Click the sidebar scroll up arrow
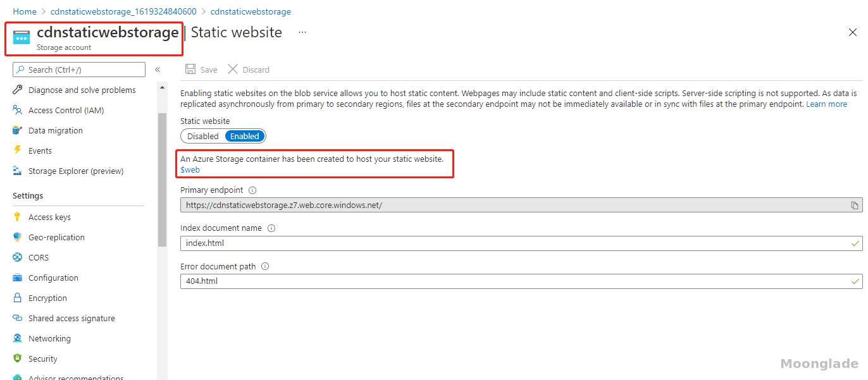 (x=162, y=88)
